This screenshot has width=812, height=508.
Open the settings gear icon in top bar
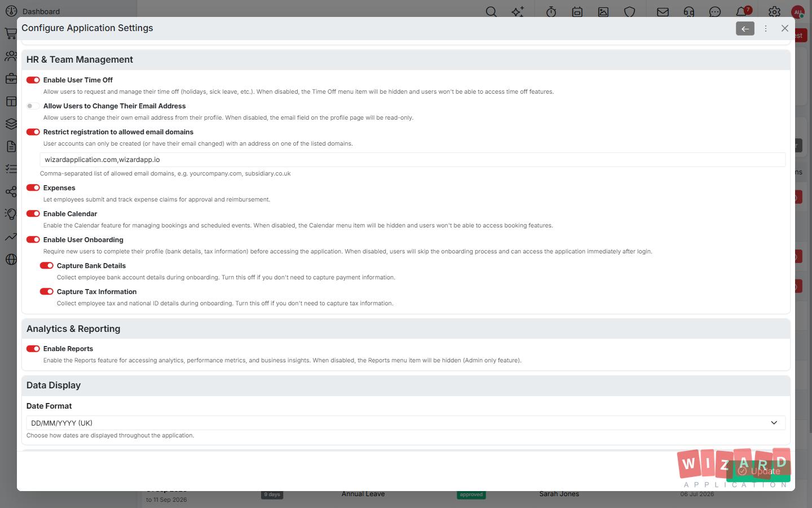pyautogui.click(x=775, y=12)
